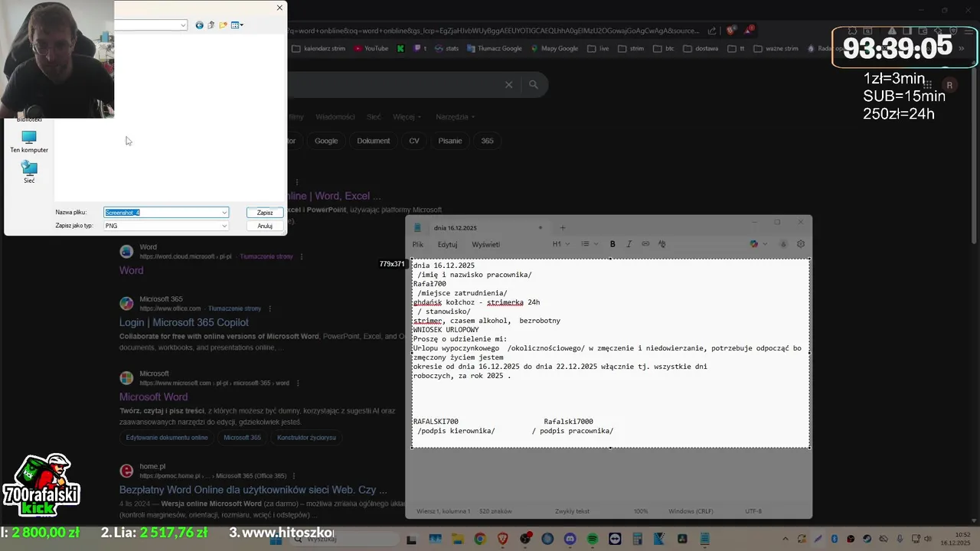
Task: Open the kalendarz strim bookmark folder
Action: click(x=318, y=48)
